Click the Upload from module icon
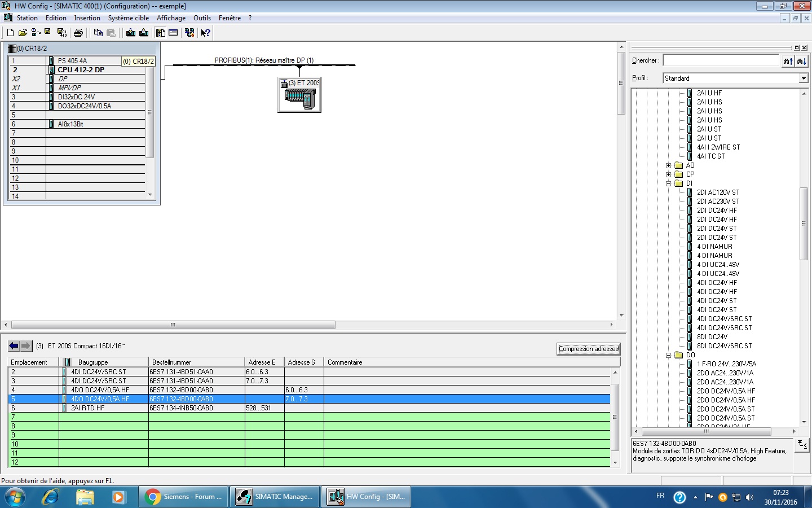812x508 pixels. pos(144,33)
